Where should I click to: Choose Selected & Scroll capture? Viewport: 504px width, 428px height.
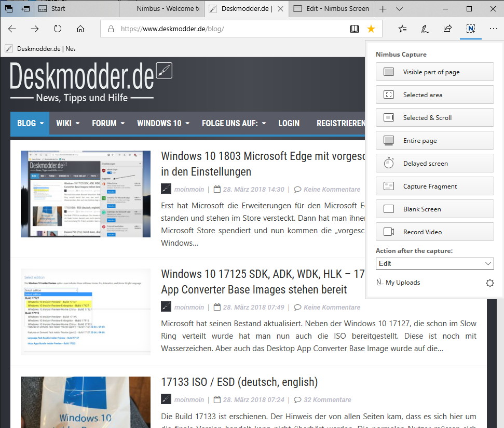coord(434,117)
